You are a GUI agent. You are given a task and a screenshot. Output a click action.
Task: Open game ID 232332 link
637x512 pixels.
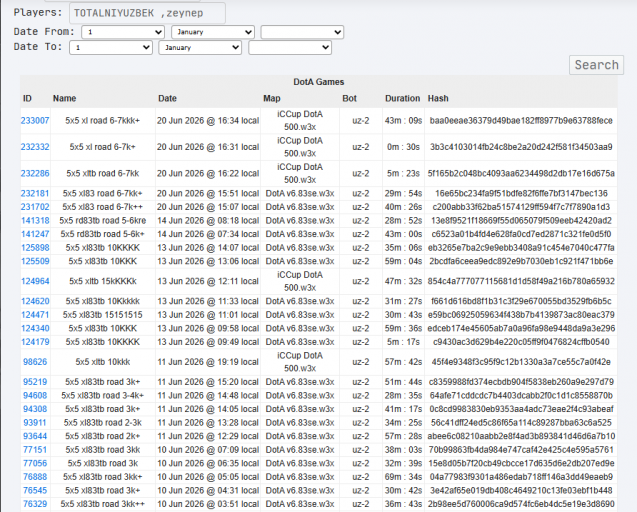click(x=35, y=147)
